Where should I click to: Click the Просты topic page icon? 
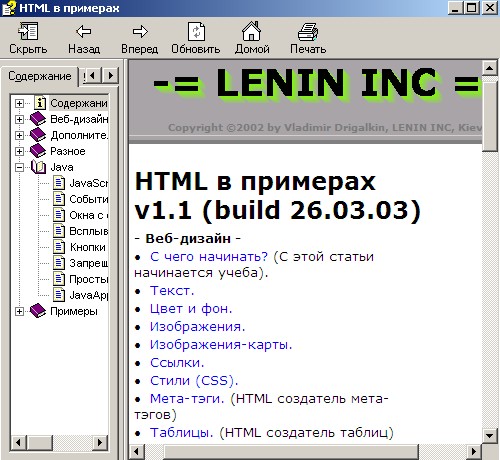click(x=59, y=279)
